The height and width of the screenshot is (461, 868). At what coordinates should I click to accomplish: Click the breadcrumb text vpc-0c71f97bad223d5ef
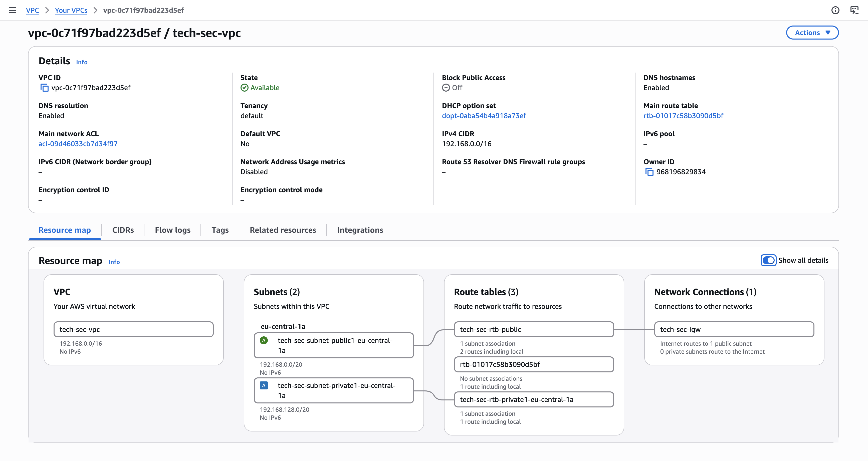pyautogui.click(x=143, y=10)
